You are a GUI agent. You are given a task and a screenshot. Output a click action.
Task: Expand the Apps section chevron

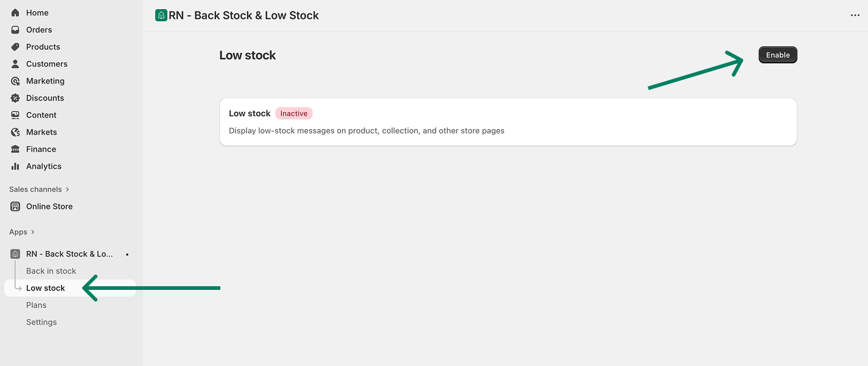tap(33, 232)
